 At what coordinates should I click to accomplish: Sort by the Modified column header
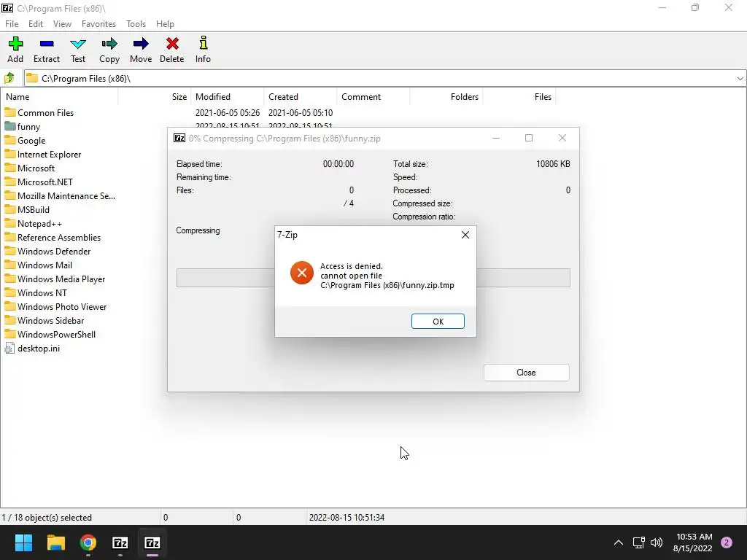click(228, 97)
